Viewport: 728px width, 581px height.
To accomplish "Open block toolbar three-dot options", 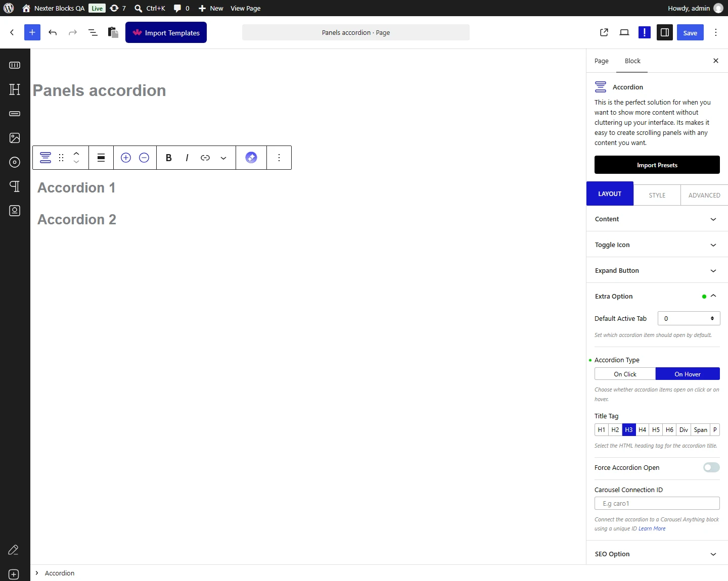I will (279, 158).
